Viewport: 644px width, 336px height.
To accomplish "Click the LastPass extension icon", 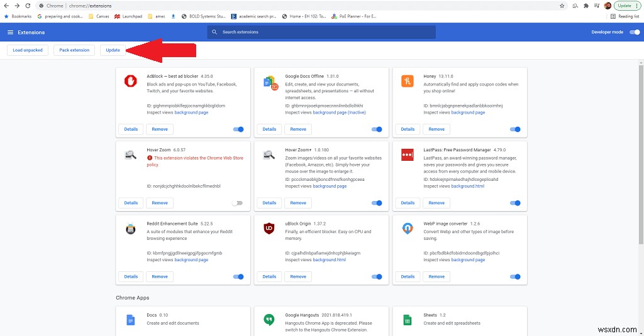I will [x=408, y=154].
